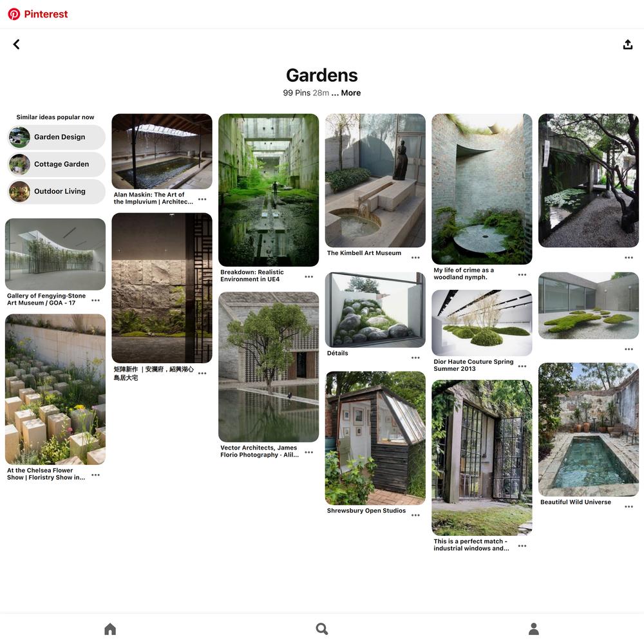Share the Gardens board via upload icon
This screenshot has width=644, height=644.
point(627,44)
